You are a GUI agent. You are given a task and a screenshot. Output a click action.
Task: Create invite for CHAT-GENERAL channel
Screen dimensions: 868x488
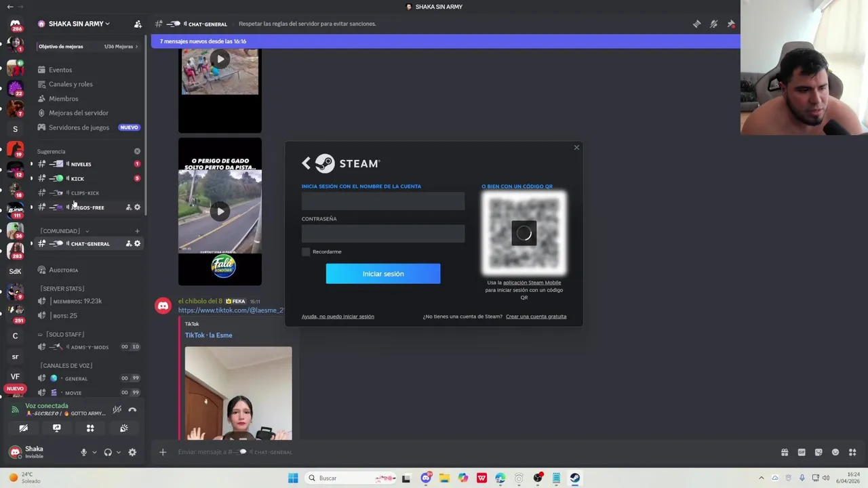point(128,243)
